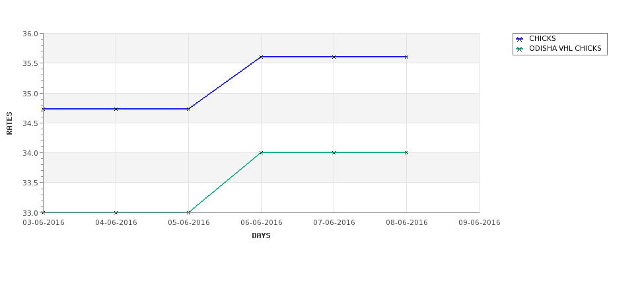Click the 34.0 y-axis tick label

(x=30, y=153)
